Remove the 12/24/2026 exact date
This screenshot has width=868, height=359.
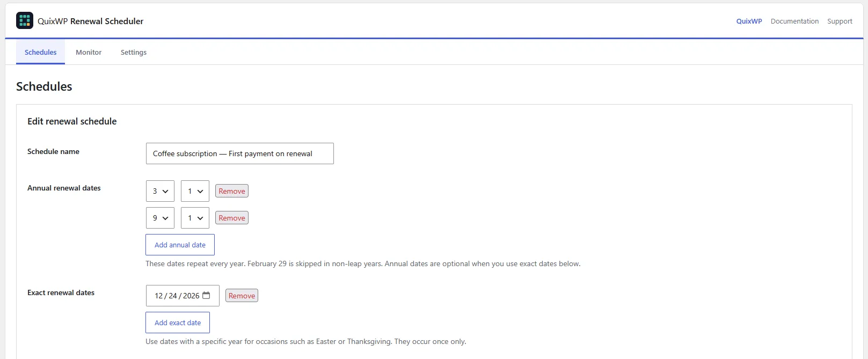[242, 296]
